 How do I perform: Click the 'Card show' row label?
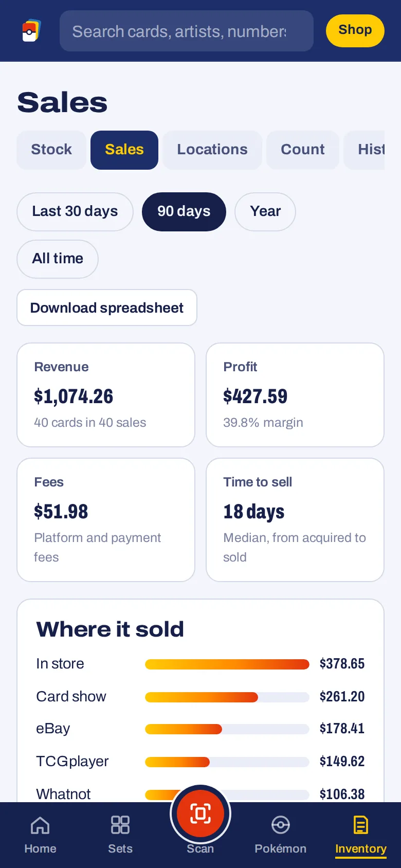point(71,697)
